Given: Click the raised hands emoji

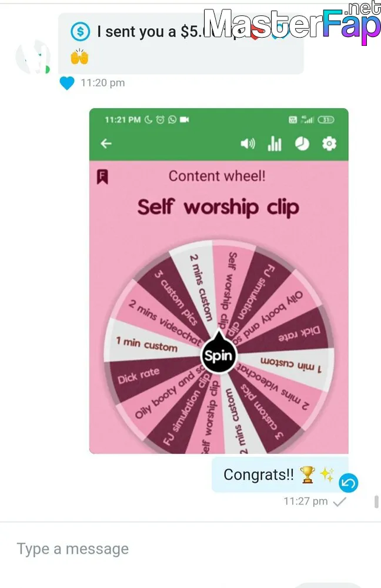Looking at the screenshot, I should [79, 57].
